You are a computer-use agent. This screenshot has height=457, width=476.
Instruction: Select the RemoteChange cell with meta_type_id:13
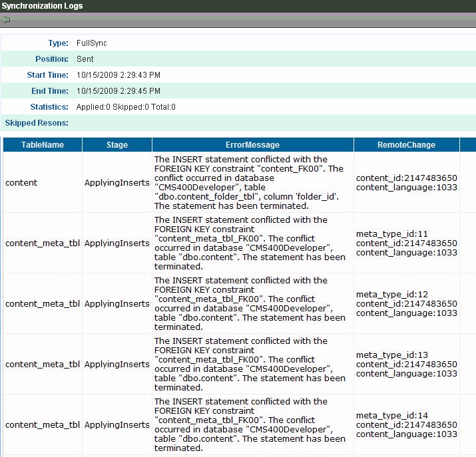[x=406, y=364]
